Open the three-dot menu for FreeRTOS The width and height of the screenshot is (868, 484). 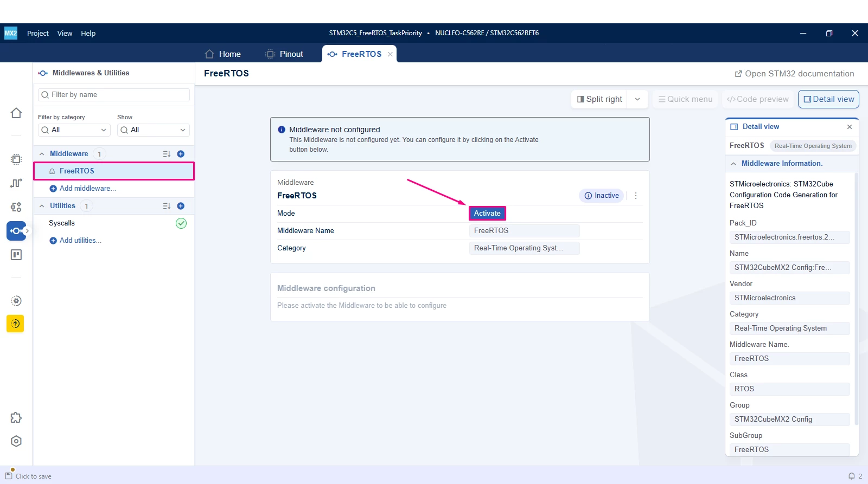point(636,196)
